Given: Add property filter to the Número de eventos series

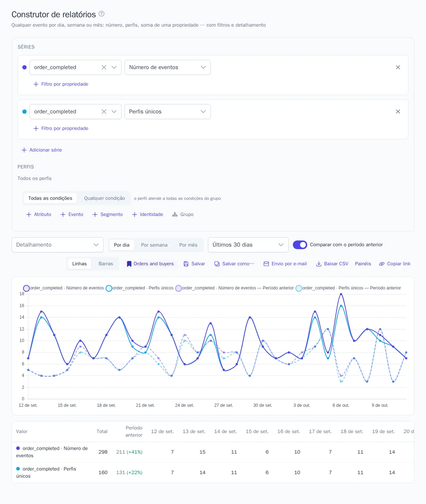Looking at the screenshot, I should click(61, 84).
